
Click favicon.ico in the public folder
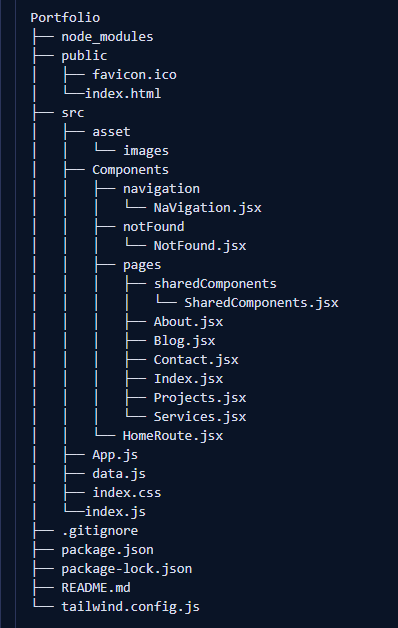134,74
